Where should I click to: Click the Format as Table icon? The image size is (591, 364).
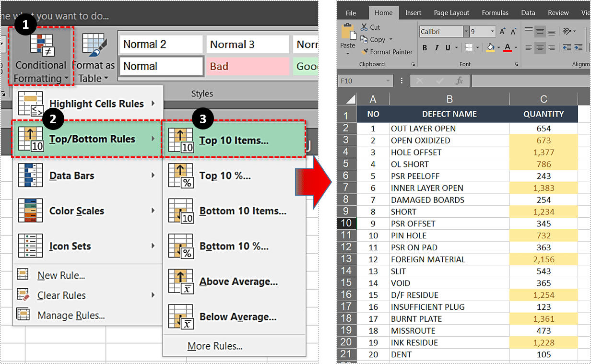[94, 47]
